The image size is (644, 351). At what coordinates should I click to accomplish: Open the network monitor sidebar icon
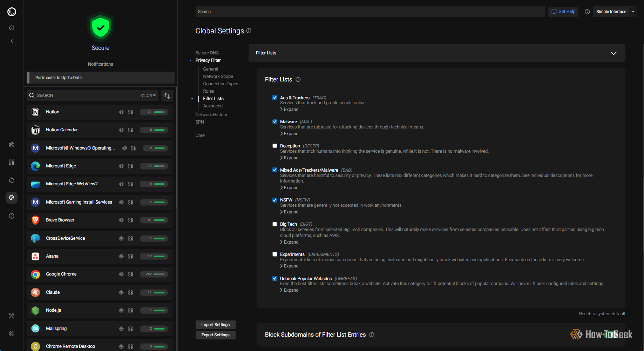pyautogui.click(x=12, y=145)
